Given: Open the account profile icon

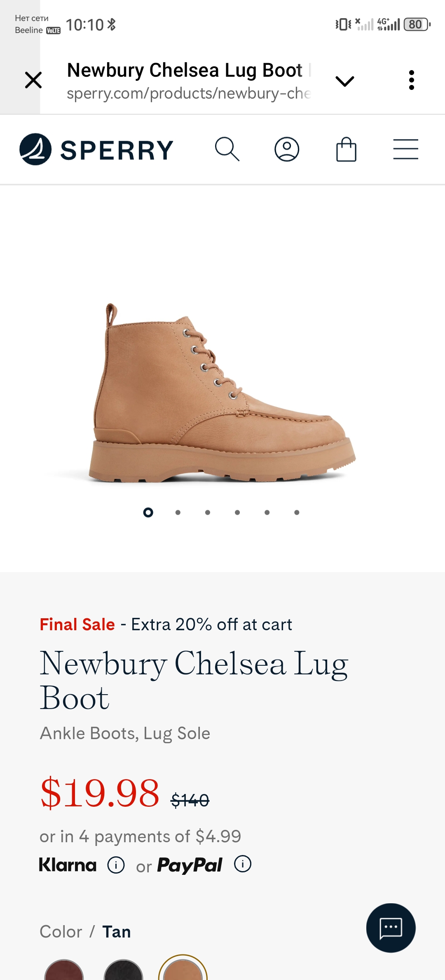Looking at the screenshot, I should pos(287,149).
